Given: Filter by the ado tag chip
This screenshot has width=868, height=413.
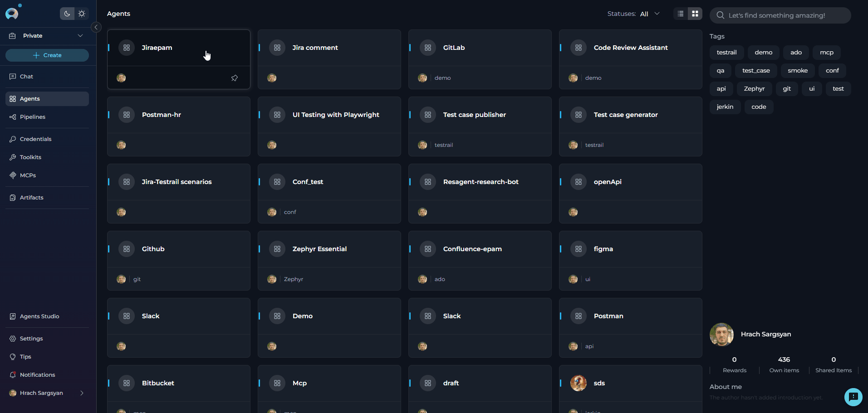Looking at the screenshot, I should coord(796,53).
